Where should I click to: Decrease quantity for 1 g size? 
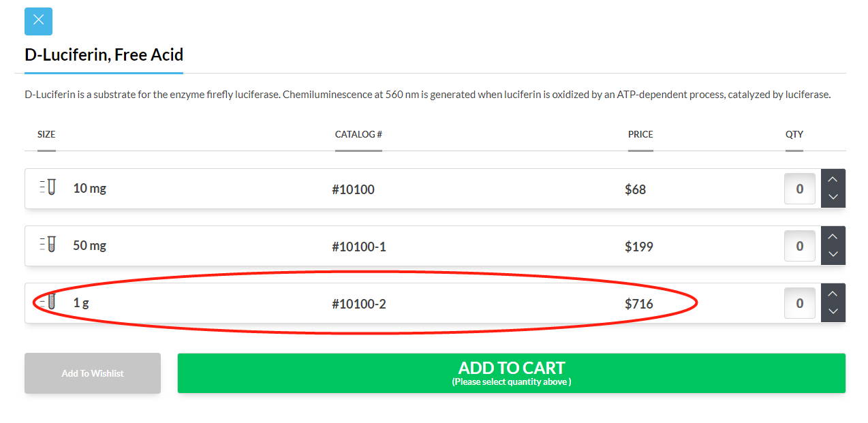coord(833,312)
